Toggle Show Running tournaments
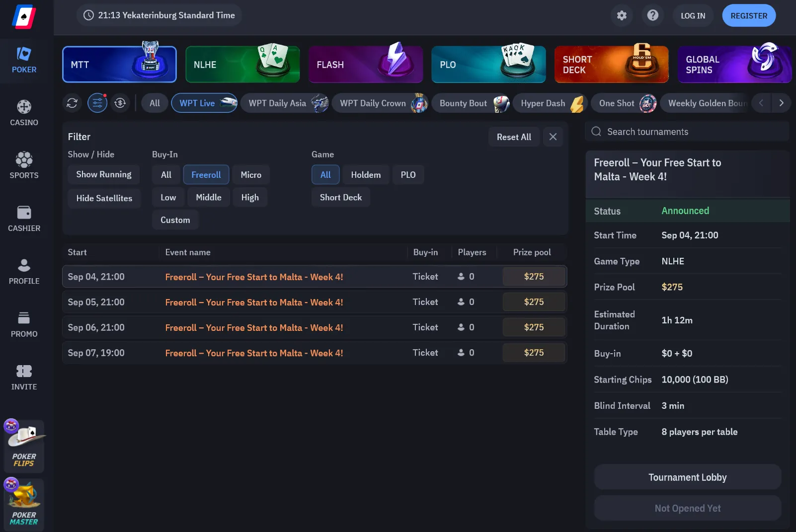The width and height of the screenshot is (796, 532). 104,174
